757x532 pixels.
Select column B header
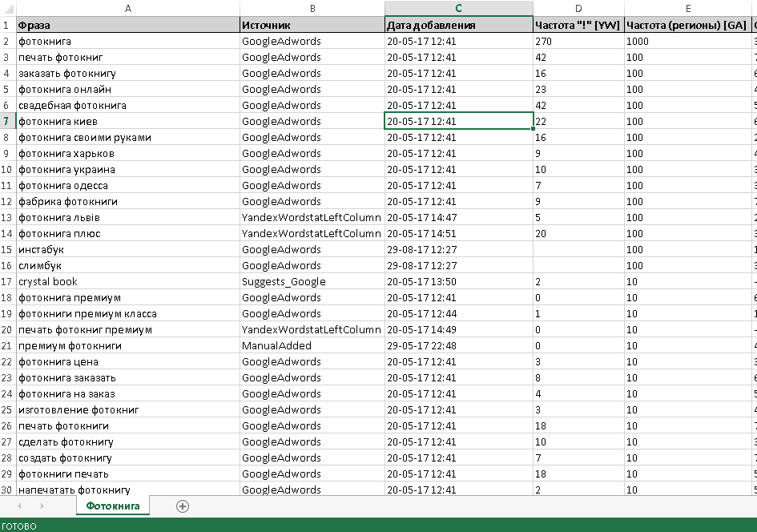coord(312,8)
